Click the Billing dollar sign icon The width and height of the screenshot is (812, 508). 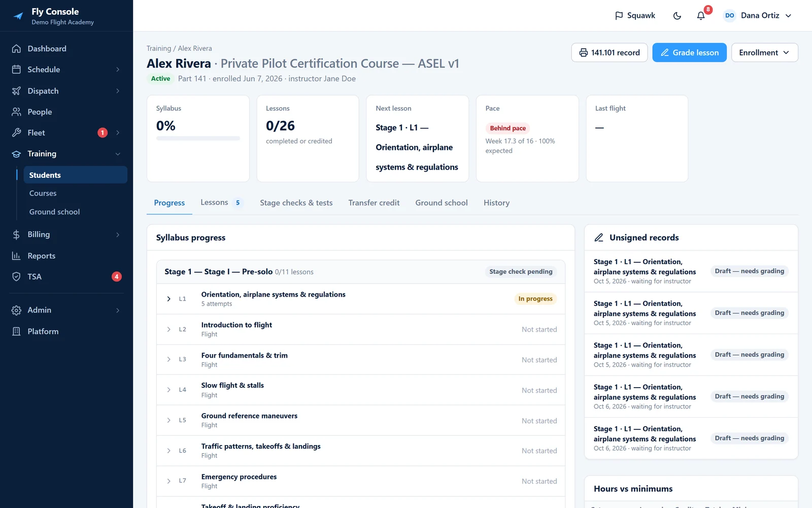[16, 235]
